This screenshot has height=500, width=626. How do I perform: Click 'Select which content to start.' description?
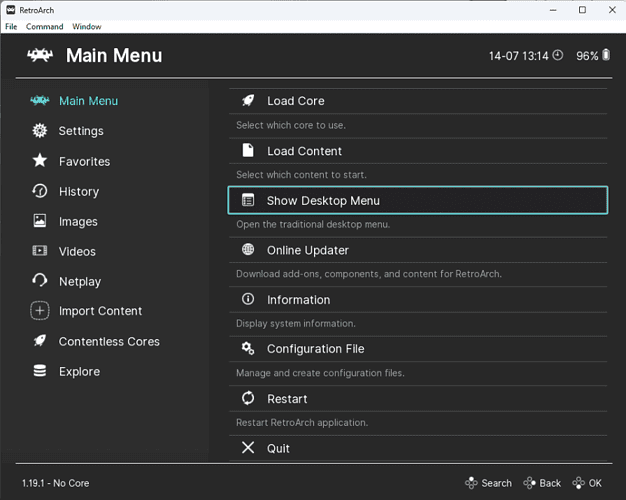[x=301, y=175]
